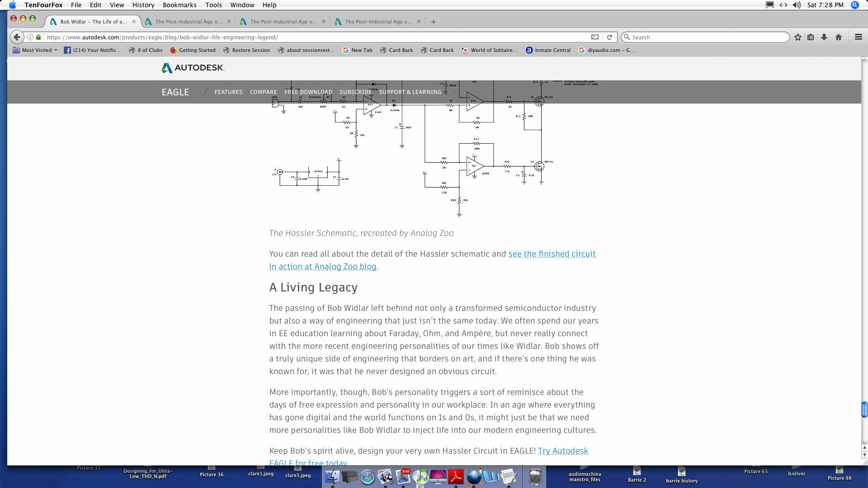
Task: Go back using the back arrow
Action: [x=17, y=37]
